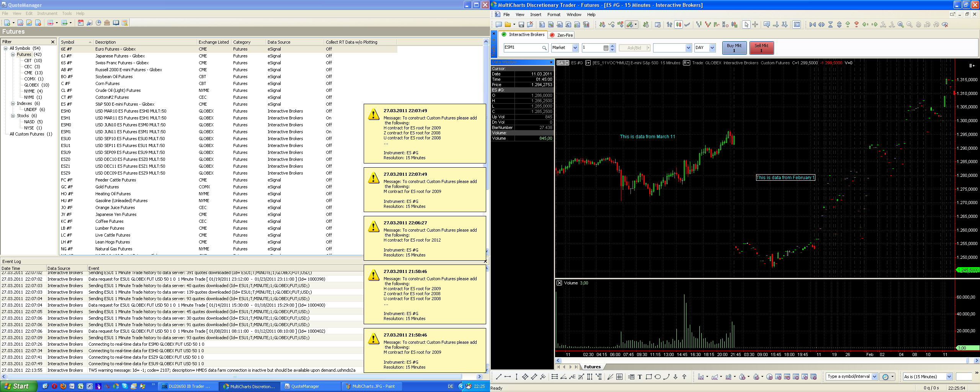This screenshot has width=980, height=392.
Task: Click the open folder icon in MultiCharts toolbar
Action: (508, 24)
